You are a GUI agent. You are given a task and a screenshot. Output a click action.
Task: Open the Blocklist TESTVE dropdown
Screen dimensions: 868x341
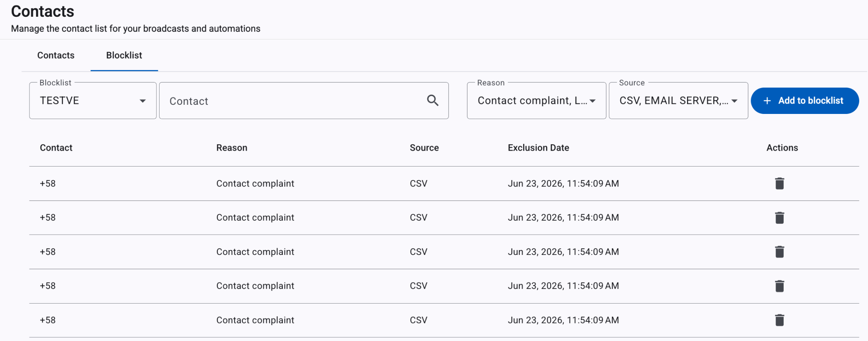93,100
